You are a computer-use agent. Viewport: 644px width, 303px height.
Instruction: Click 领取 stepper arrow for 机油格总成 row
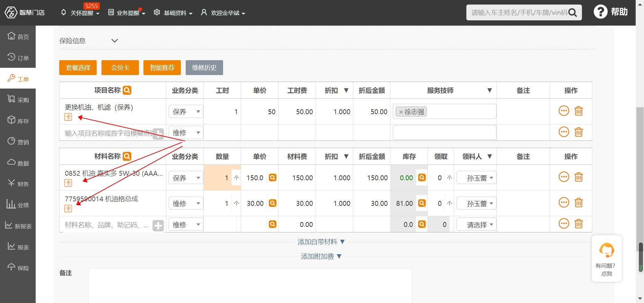click(450, 203)
